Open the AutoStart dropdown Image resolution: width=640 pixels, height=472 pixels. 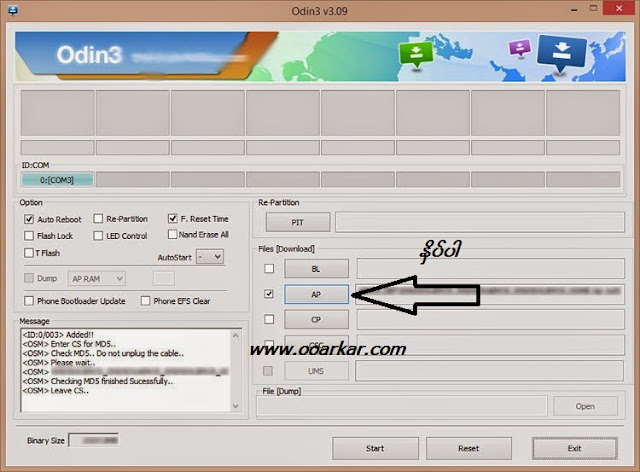point(210,257)
